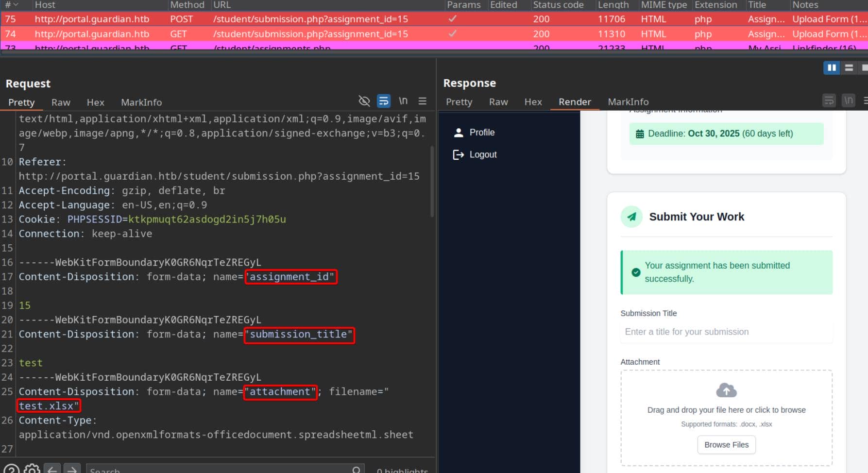Select GET request row 74
868x473 pixels.
click(434, 34)
